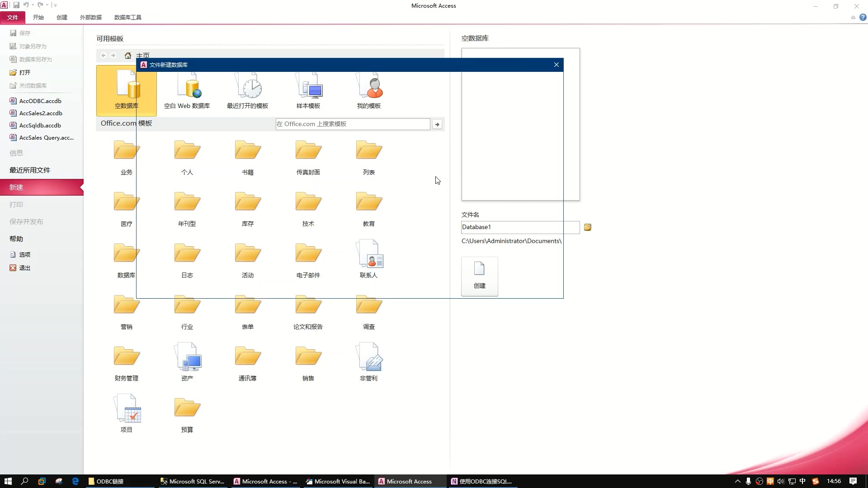Switch to the 创建 ribbon tab

62,17
